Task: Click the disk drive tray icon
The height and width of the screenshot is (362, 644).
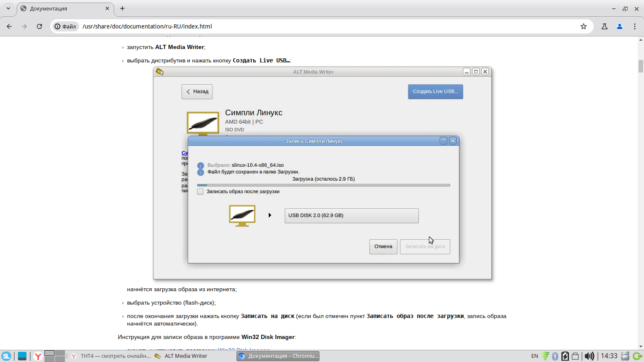Action: tap(625, 356)
